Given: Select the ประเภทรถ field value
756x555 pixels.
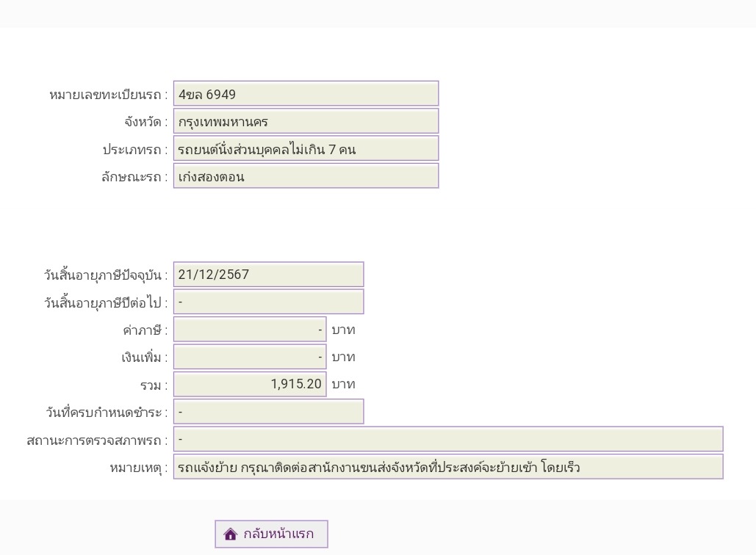Looking at the screenshot, I should [306, 148].
